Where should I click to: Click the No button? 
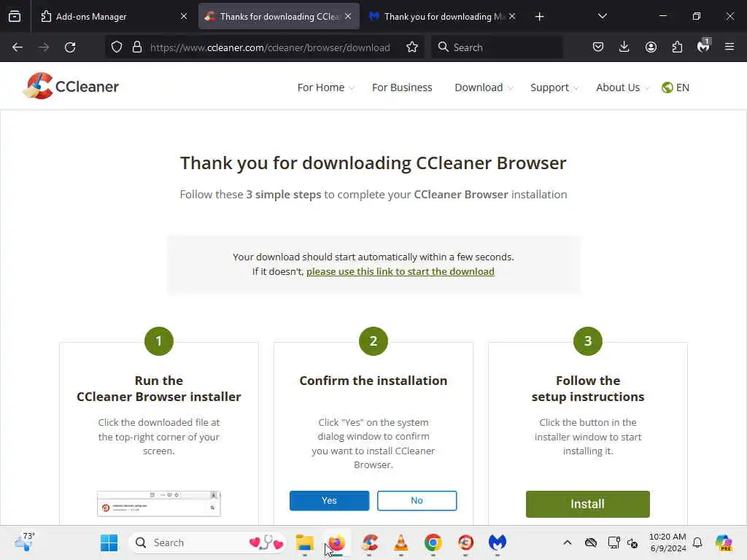click(x=417, y=500)
